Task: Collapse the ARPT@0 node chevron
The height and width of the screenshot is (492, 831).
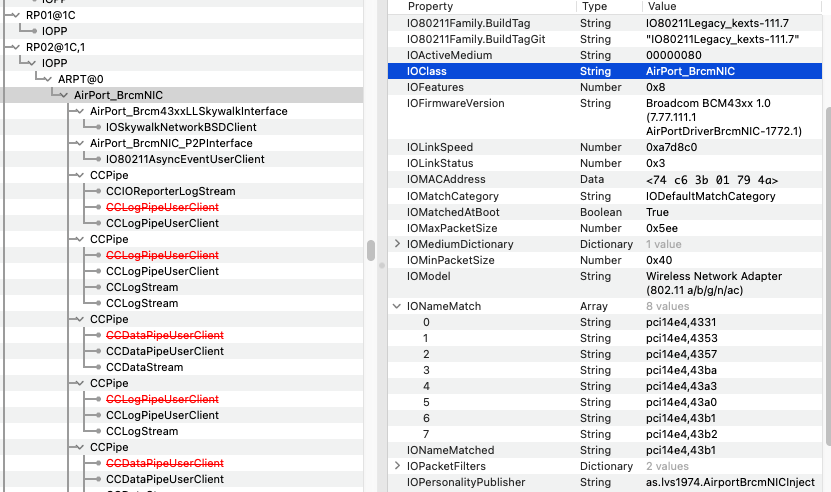Action: (x=48, y=79)
